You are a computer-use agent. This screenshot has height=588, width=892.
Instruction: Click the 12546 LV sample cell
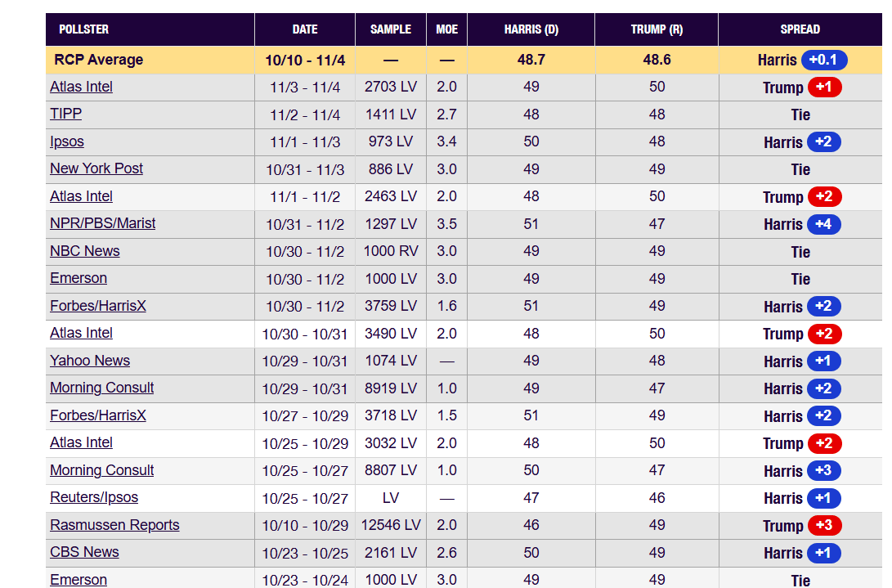(391, 525)
